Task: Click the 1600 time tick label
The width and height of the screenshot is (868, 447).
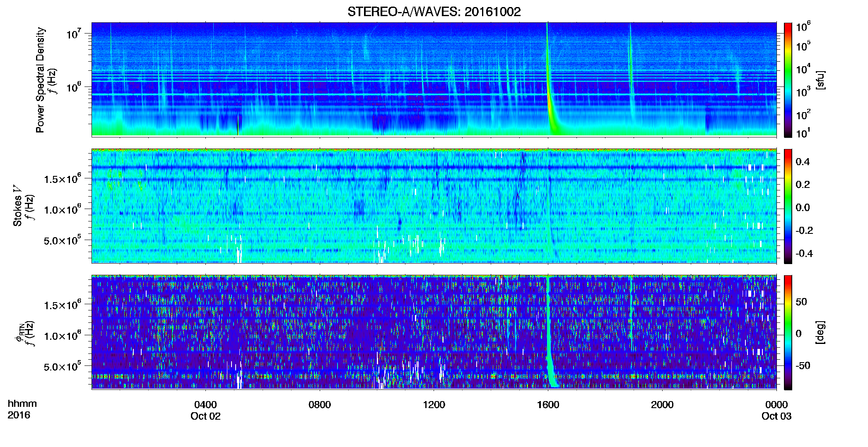Action: [548, 405]
